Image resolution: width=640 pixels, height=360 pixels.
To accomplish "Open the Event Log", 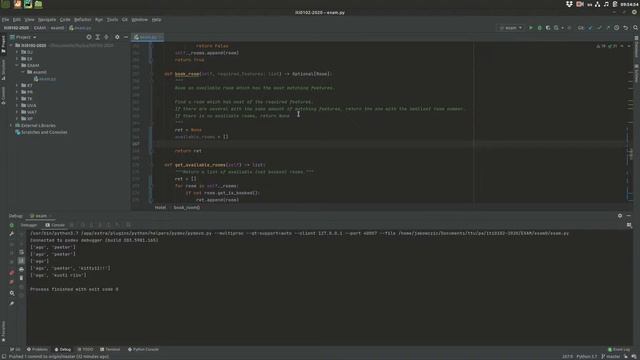I will click(x=619, y=349).
